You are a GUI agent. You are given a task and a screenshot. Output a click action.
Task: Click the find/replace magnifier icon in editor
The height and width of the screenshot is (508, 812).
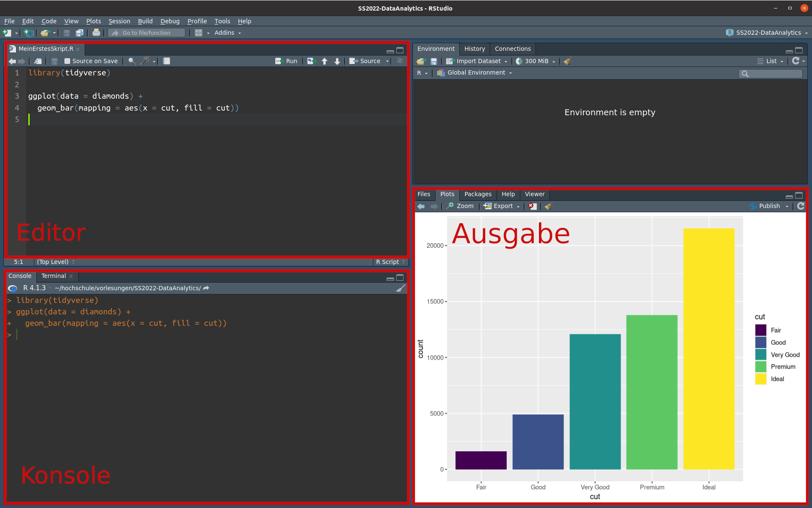tap(132, 61)
